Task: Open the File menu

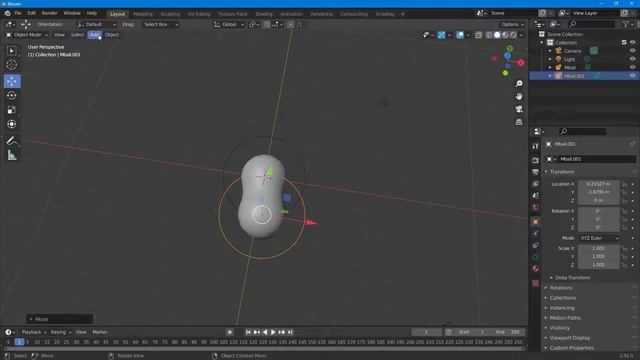Action: coord(18,13)
